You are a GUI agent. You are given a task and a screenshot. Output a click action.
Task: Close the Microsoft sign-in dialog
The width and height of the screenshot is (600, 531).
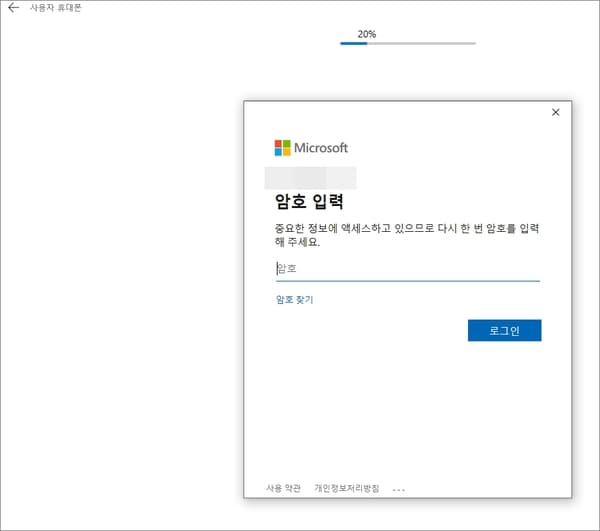coord(556,112)
